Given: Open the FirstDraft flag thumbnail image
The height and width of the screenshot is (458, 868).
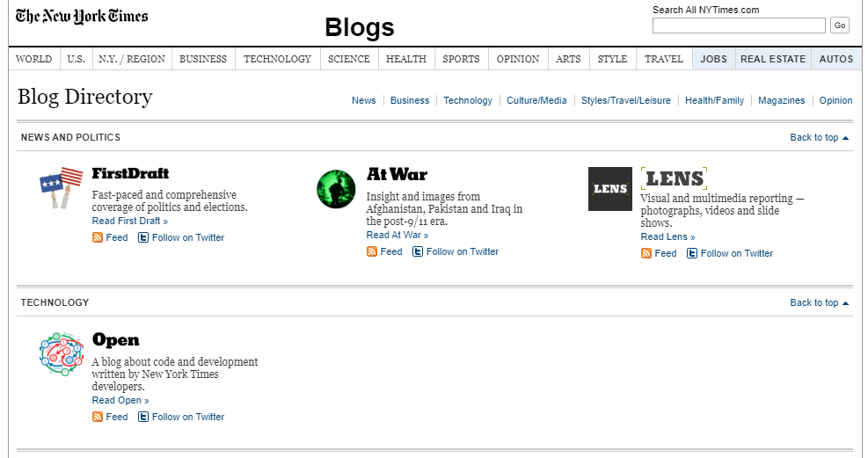Looking at the screenshot, I should 61,187.
